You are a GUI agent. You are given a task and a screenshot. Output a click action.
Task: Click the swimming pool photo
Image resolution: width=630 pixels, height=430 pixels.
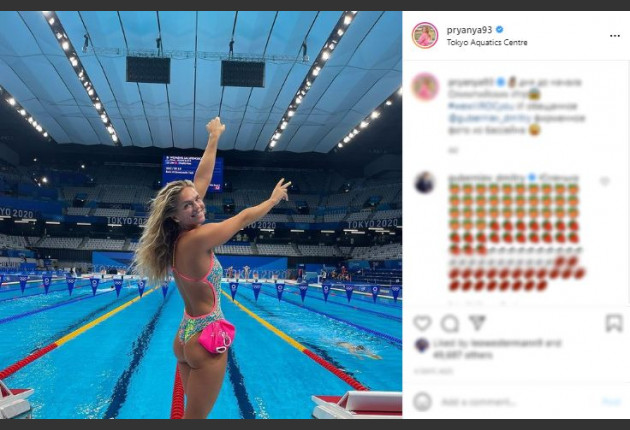(x=201, y=215)
